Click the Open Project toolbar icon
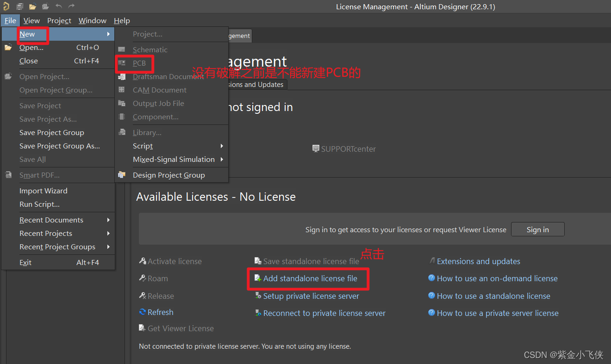Screen dimensions: 611x364 click(x=45, y=6)
